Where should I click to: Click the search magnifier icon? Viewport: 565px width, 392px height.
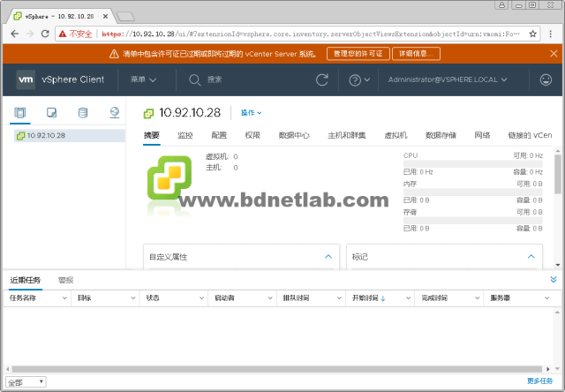(x=194, y=80)
